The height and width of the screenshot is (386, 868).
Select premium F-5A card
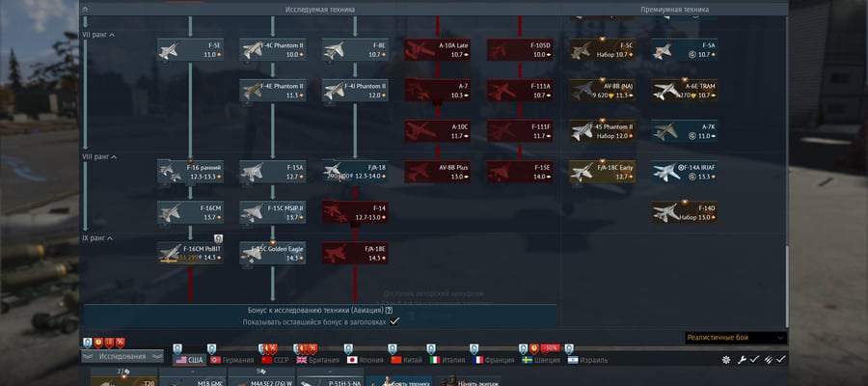685,50
